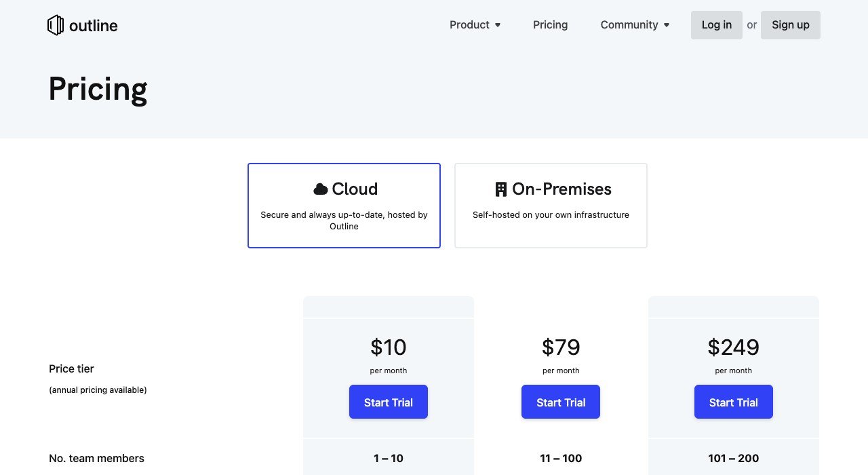Viewport: 868px width, 475px height.
Task: Click the "11 – 100" team members value
Action: tap(561, 458)
